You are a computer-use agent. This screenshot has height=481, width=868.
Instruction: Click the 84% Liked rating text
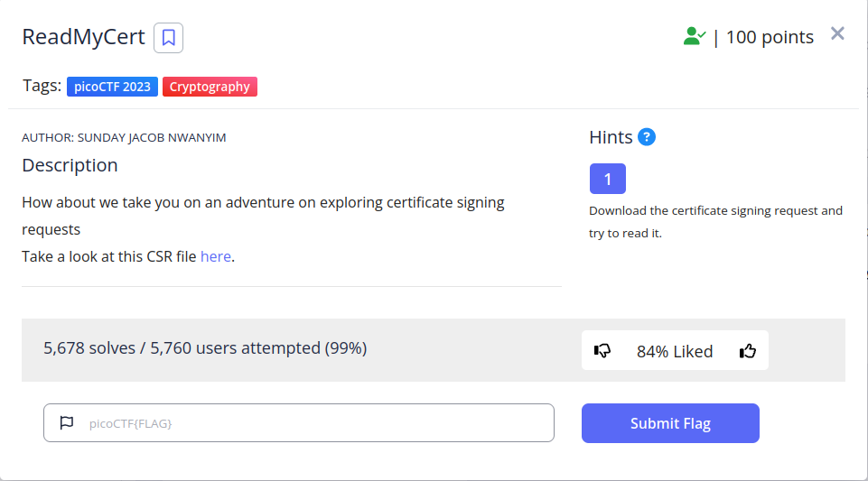pos(675,351)
